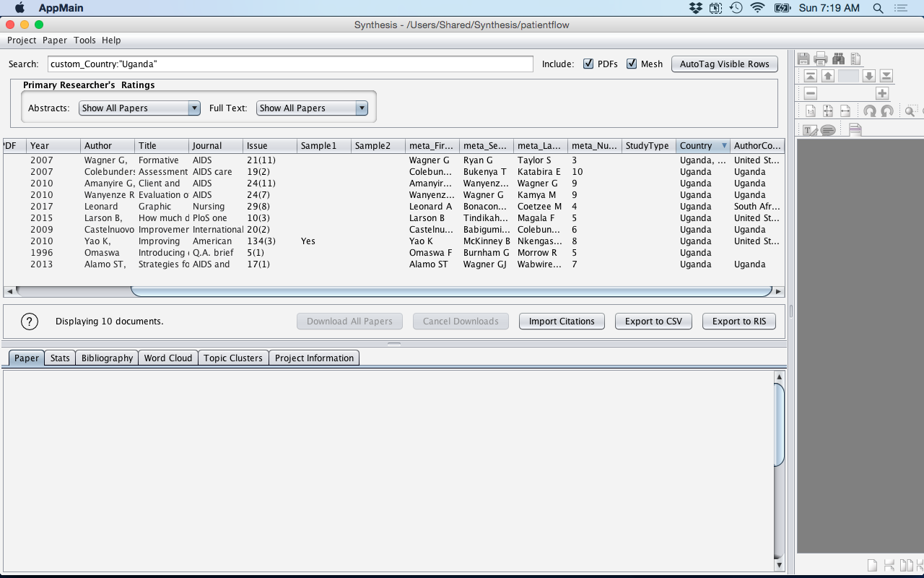This screenshot has height=578, width=924.
Task: Zoom in with the plus button
Action: tap(882, 93)
